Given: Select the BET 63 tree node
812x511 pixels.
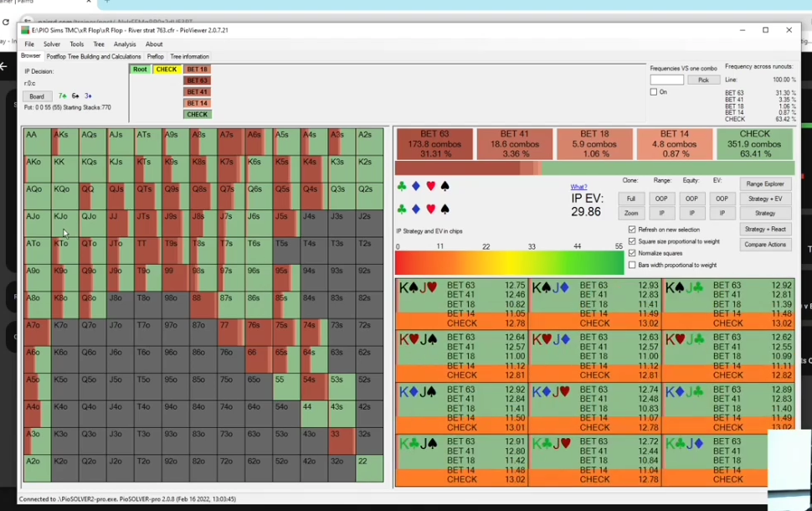Looking at the screenshot, I should [x=198, y=80].
